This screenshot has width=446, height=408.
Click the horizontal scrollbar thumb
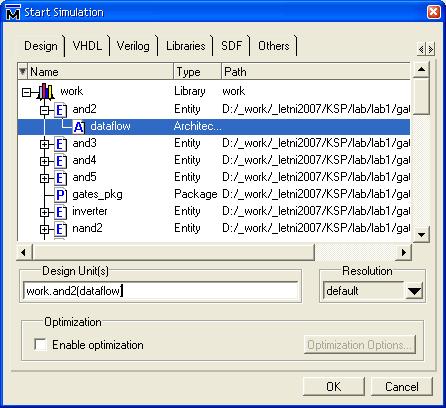click(x=173, y=252)
